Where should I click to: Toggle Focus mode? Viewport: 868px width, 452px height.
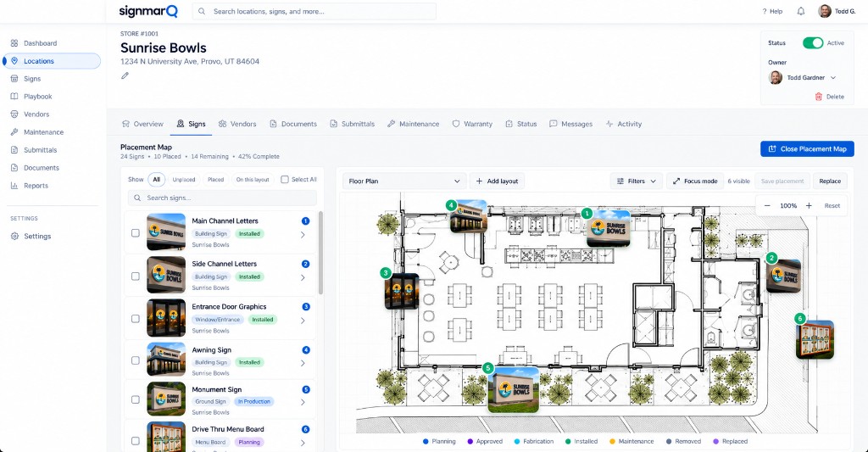pyautogui.click(x=695, y=181)
